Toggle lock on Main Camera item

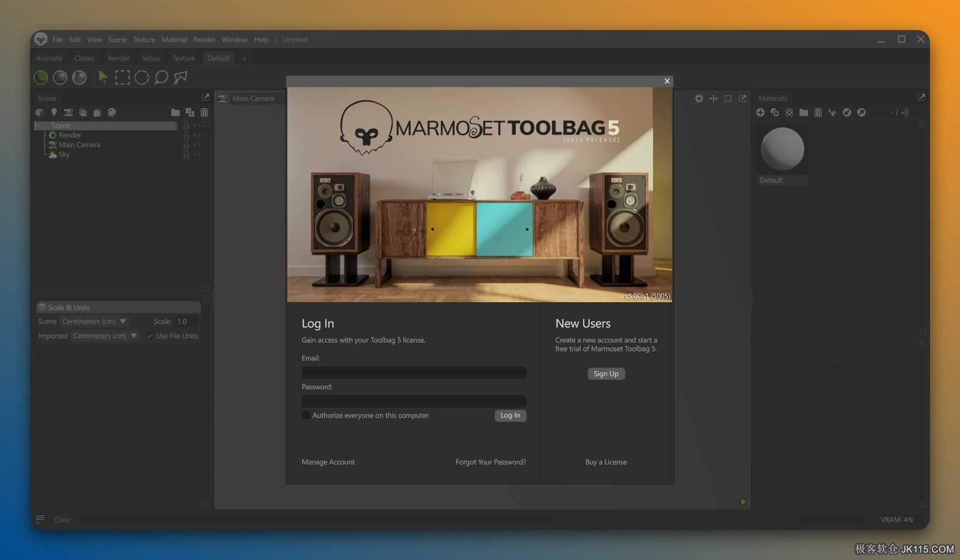coord(186,145)
